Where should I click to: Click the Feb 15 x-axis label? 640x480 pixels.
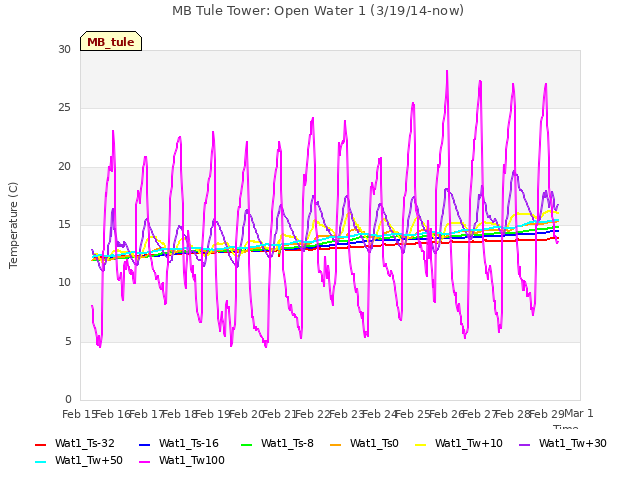[80, 414]
